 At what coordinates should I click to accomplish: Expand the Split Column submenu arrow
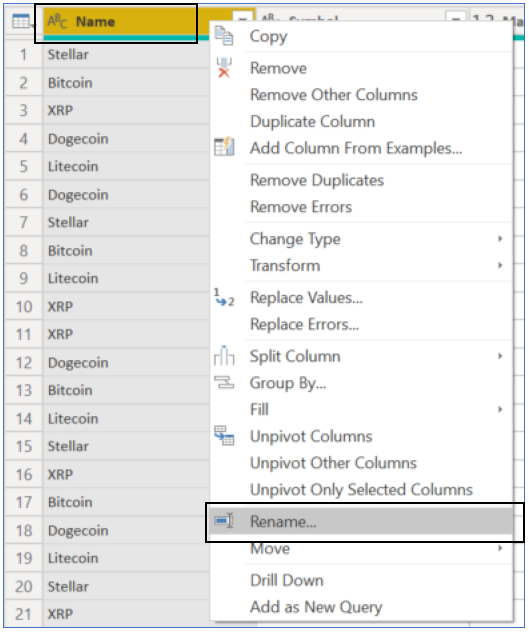point(500,356)
